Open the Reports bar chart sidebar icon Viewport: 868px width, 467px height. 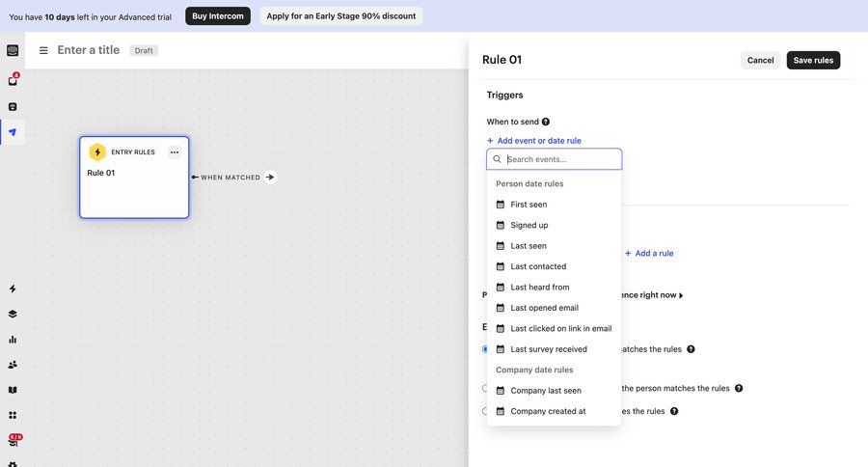13,339
